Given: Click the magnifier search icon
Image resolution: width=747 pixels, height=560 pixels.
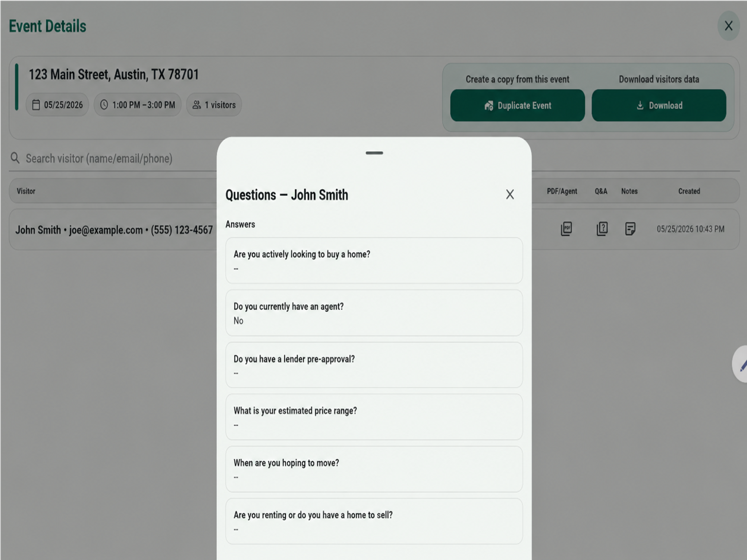Looking at the screenshot, I should (x=15, y=158).
